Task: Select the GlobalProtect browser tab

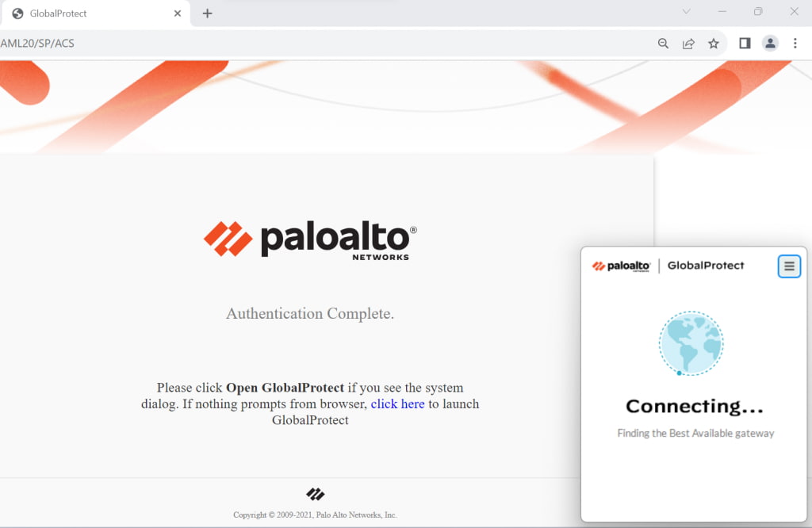Action: (96, 13)
